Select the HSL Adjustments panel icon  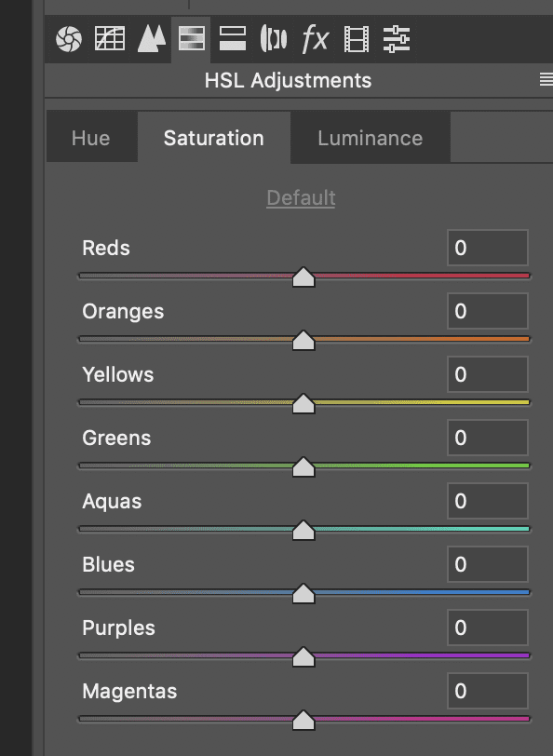192,39
